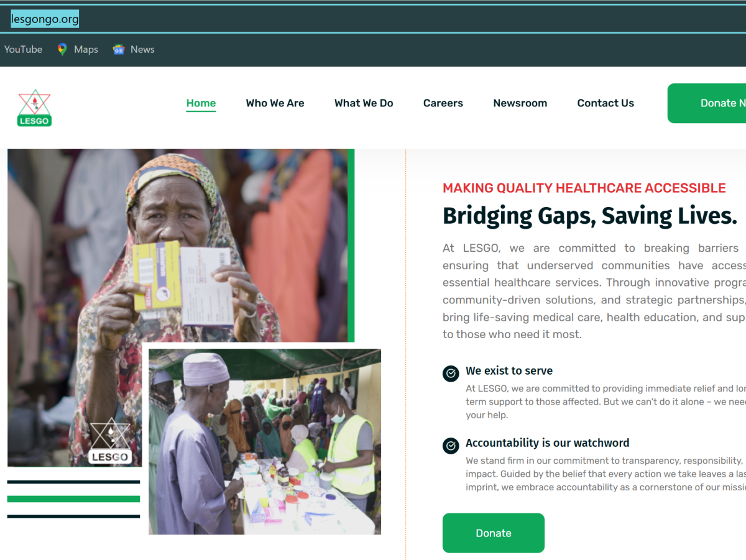The image size is (746, 560).
Task: Go to the Careers page
Action: (443, 103)
